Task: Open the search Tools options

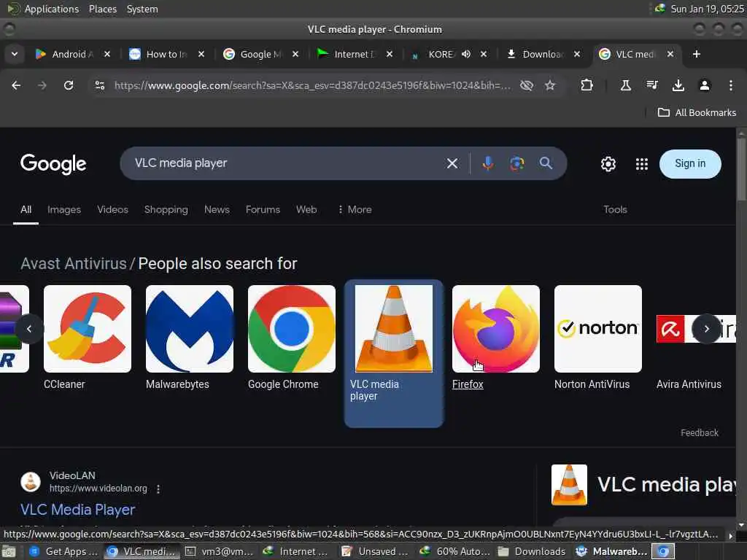Action: (615, 209)
